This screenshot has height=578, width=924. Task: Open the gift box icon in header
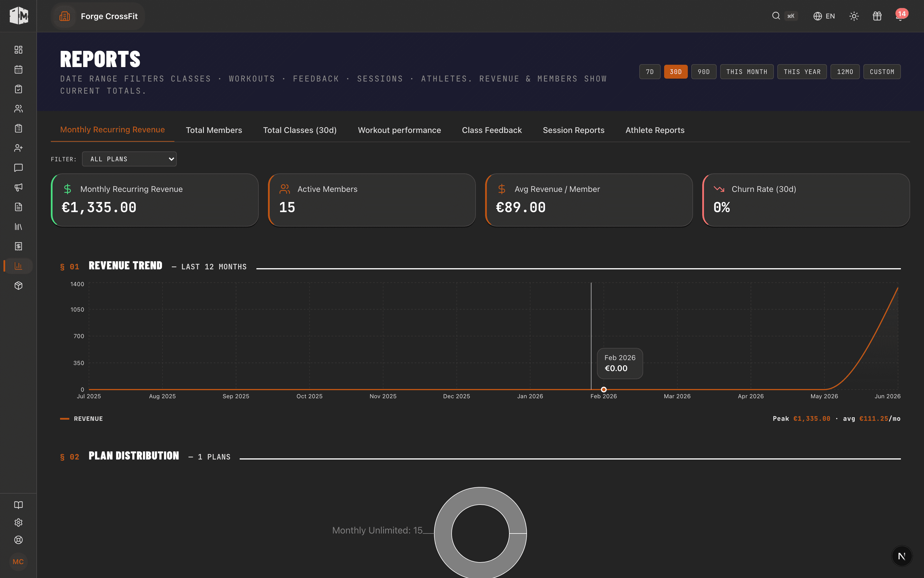pyautogui.click(x=877, y=16)
